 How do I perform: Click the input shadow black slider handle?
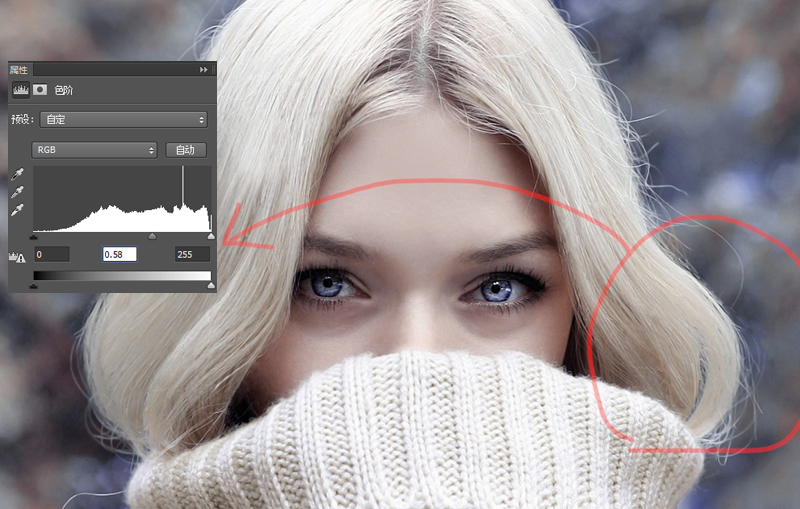pyautogui.click(x=34, y=236)
